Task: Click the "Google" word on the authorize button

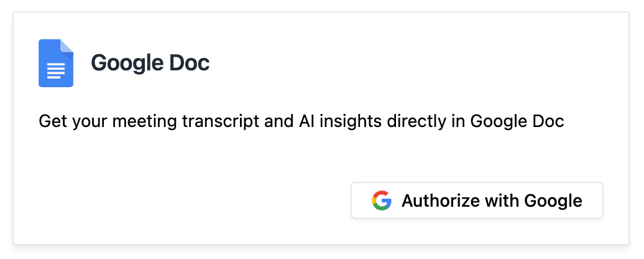Action: pos(553,200)
